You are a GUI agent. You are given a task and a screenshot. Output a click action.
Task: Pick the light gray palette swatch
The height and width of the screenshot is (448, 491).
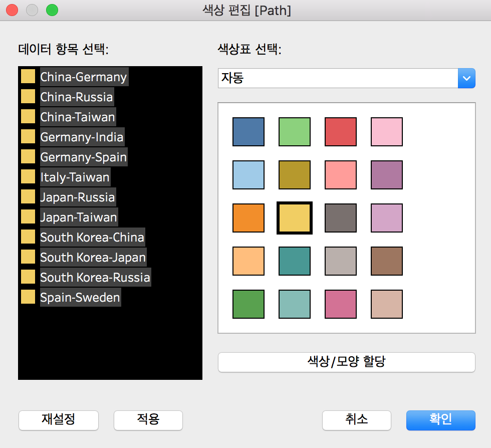(340, 261)
